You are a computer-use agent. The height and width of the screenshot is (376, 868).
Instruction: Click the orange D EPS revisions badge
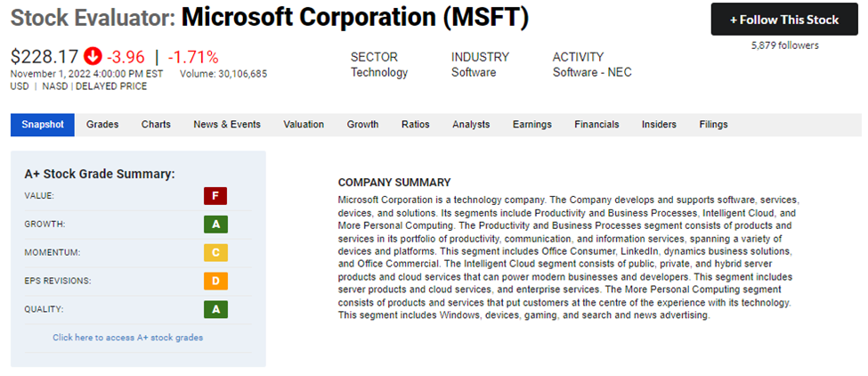click(215, 282)
